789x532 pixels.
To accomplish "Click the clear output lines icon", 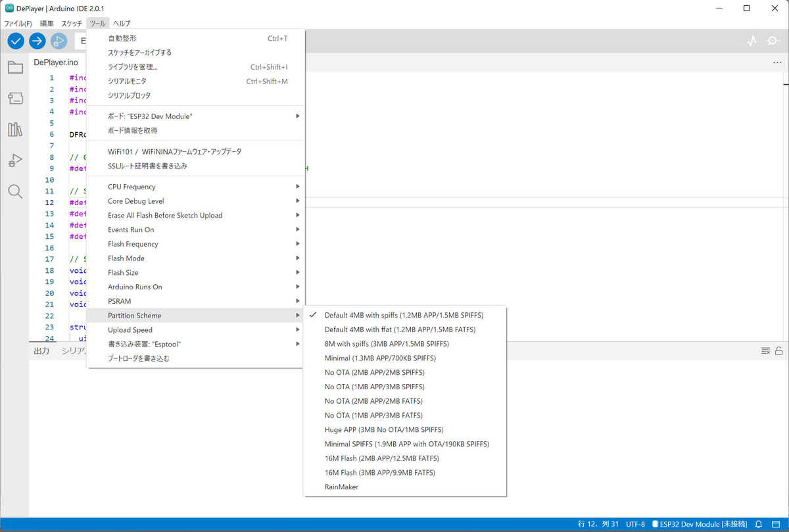I will click(x=765, y=351).
